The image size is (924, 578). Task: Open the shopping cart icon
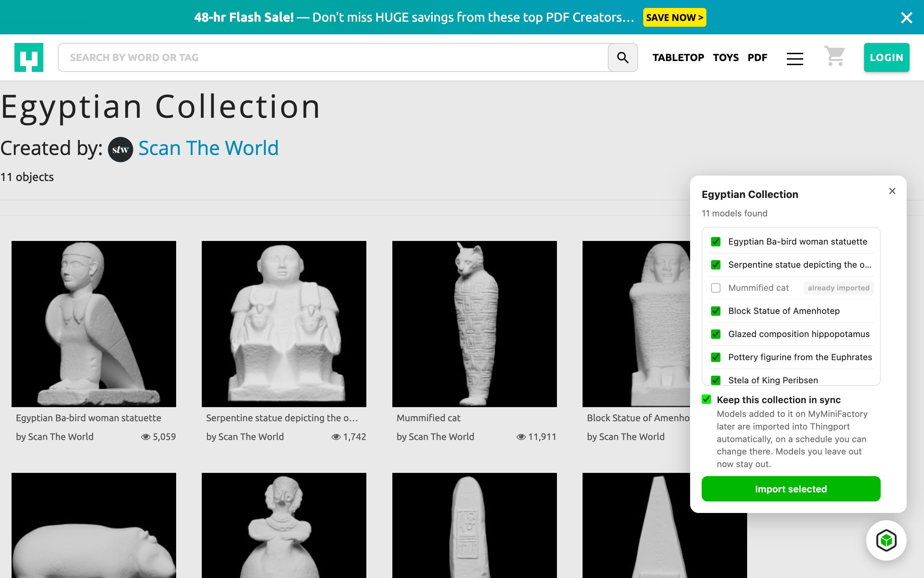pos(834,57)
